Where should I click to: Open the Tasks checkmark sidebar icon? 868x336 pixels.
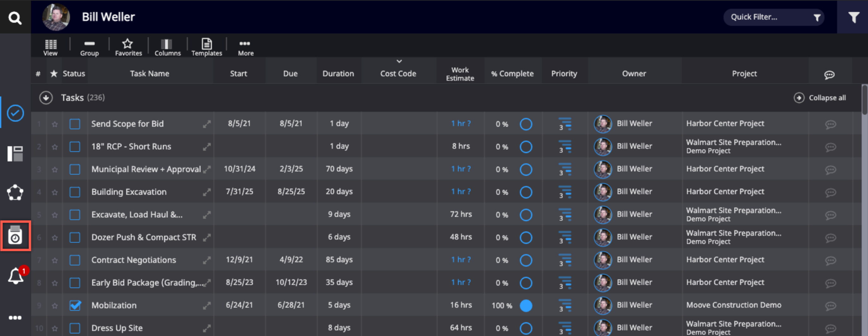pyautogui.click(x=15, y=113)
